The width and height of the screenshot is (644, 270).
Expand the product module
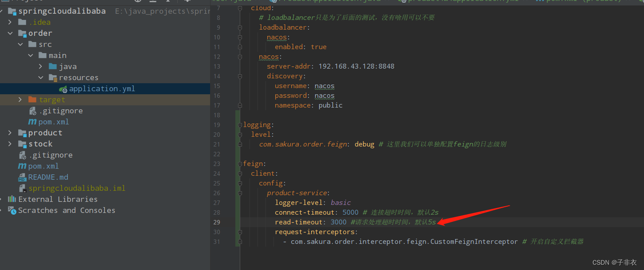click(x=10, y=132)
